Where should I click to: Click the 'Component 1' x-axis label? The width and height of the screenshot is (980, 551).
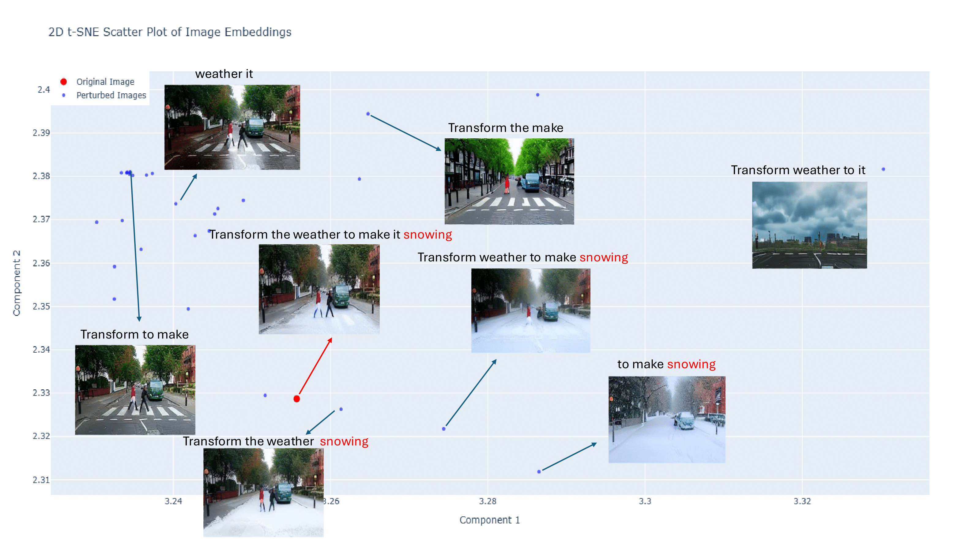click(x=489, y=520)
